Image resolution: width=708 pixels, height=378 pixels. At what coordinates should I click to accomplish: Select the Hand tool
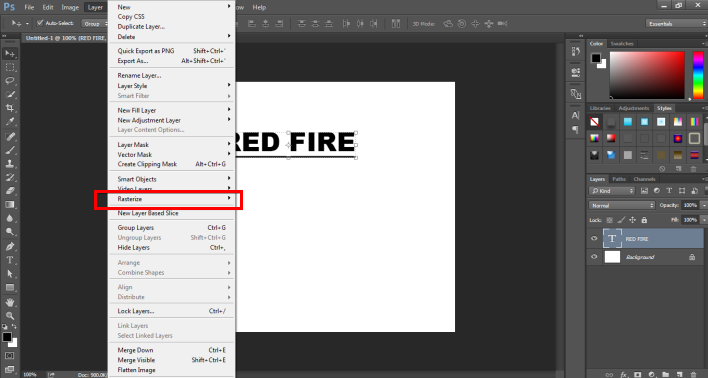(x=10, y=302)
